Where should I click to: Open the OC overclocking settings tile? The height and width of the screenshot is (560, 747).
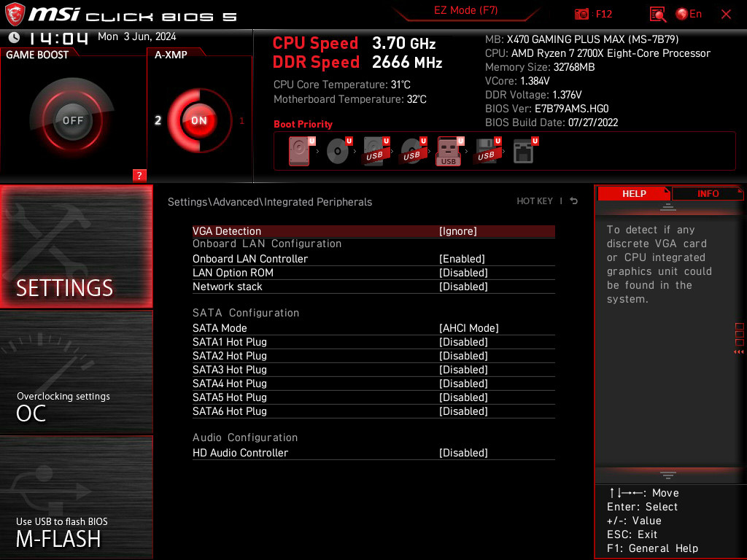point(76,373)
